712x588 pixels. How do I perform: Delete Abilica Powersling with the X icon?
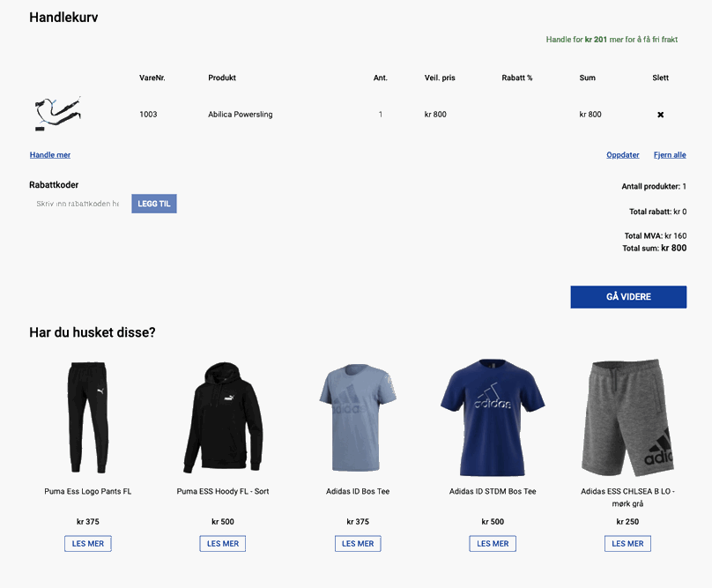[x=660, y=115]
